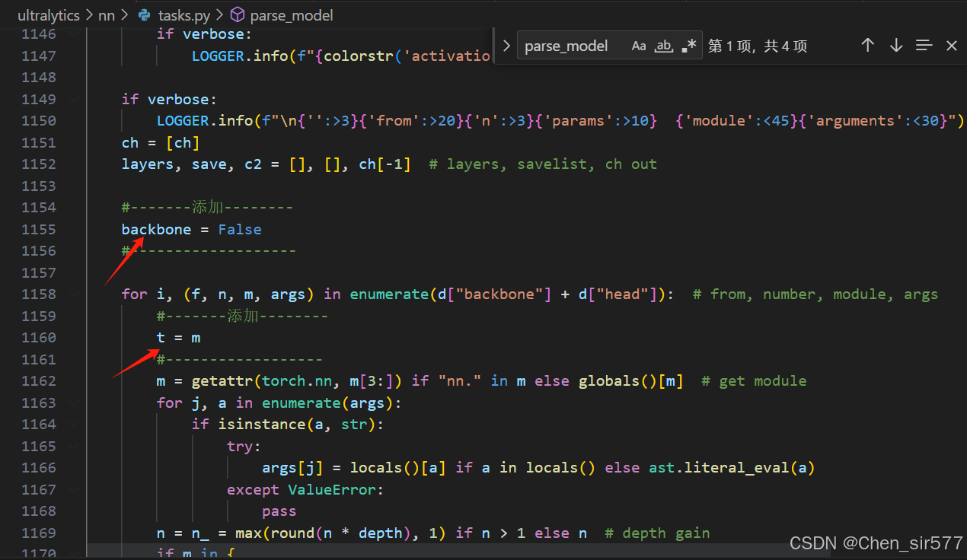
Task: Click 'colorstr' on line 1147
Action: click(x=359, y=56)
